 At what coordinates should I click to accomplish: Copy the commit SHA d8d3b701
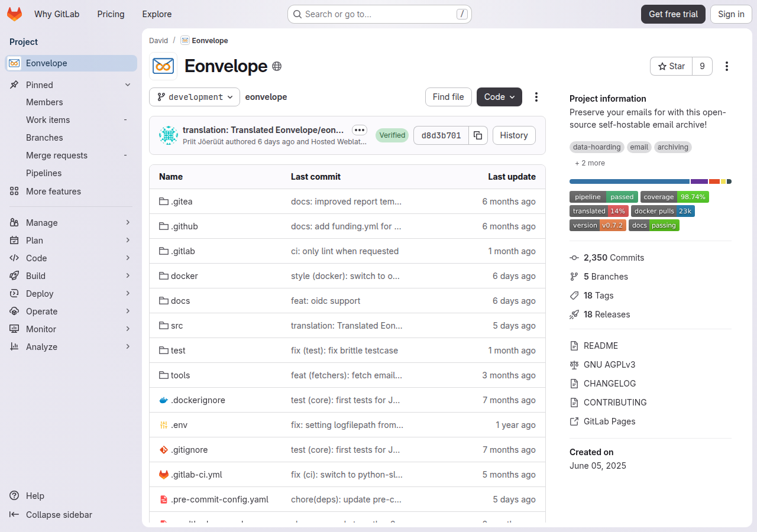[x=478, y=135]
